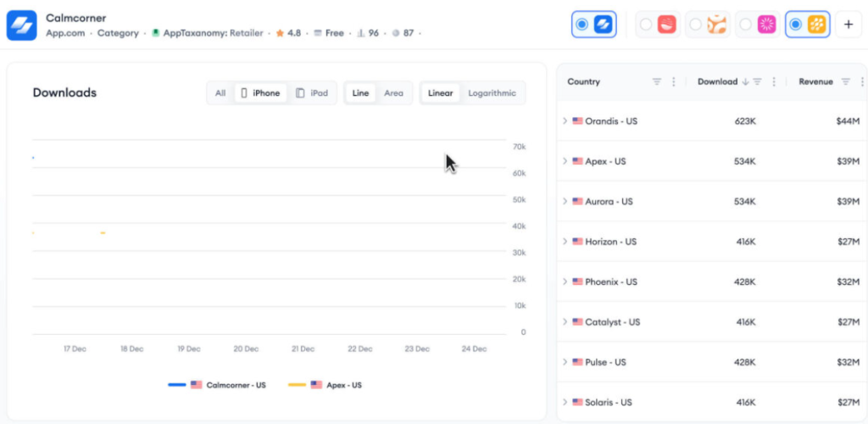Open the Country column filter icon
868x424 pixels.
point(656,82)
